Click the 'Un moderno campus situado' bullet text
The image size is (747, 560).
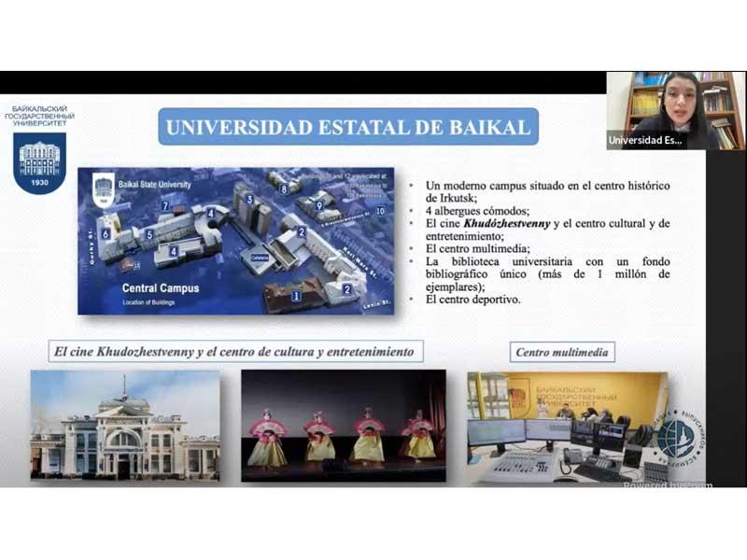[x=547, y=191]
